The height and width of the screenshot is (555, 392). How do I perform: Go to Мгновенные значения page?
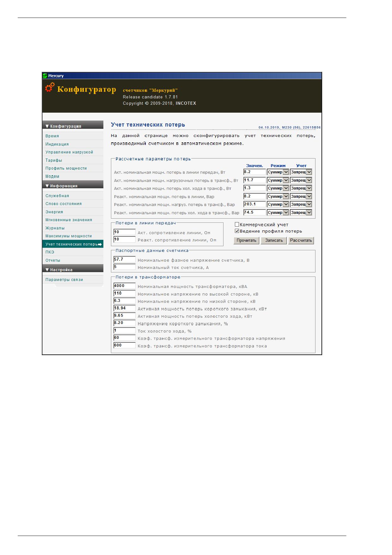(x=69, y=220)
